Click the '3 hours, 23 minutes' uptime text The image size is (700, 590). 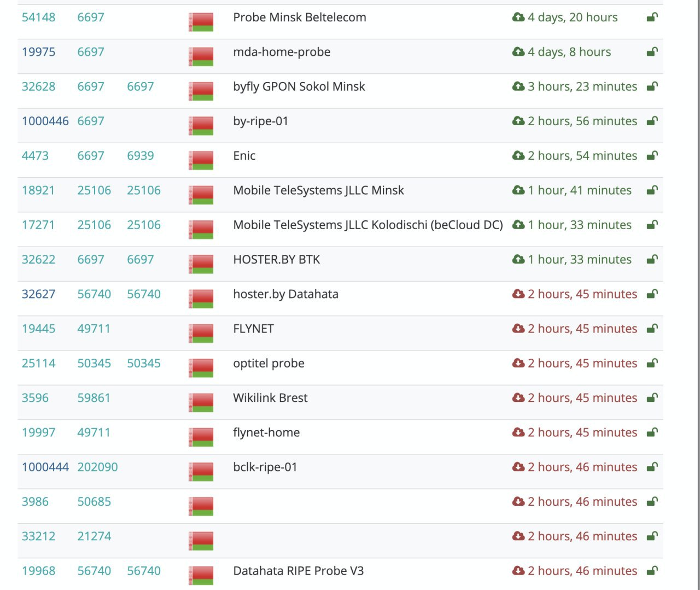coord(582,86)
